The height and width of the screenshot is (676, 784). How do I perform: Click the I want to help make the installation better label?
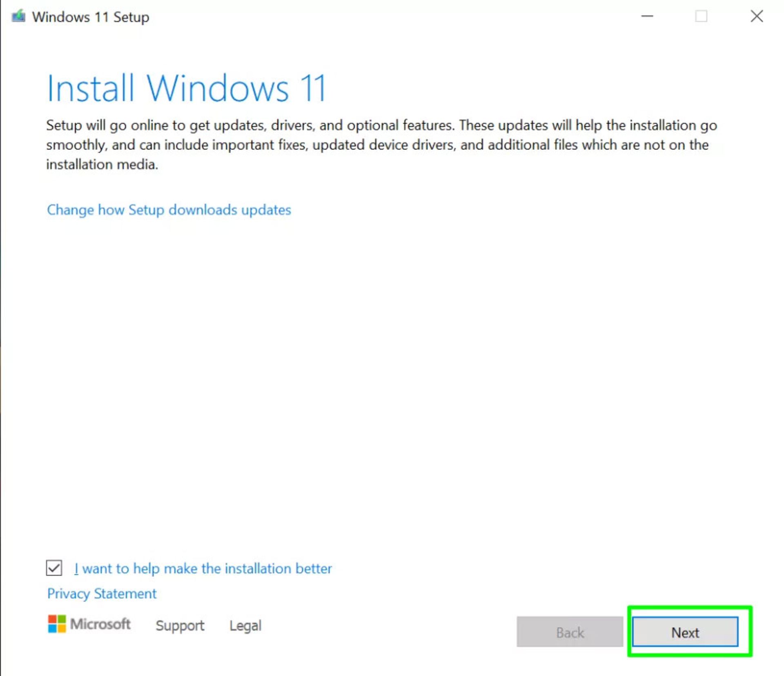203,568
